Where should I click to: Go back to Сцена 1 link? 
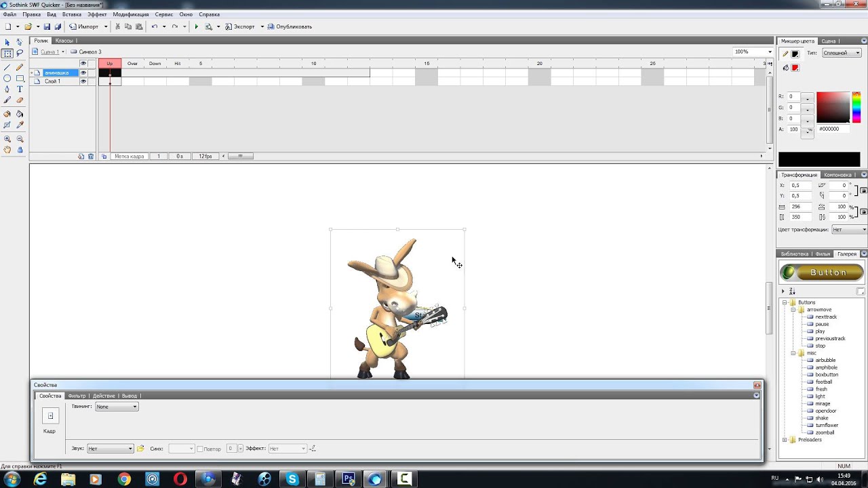(x=49, y=52)
